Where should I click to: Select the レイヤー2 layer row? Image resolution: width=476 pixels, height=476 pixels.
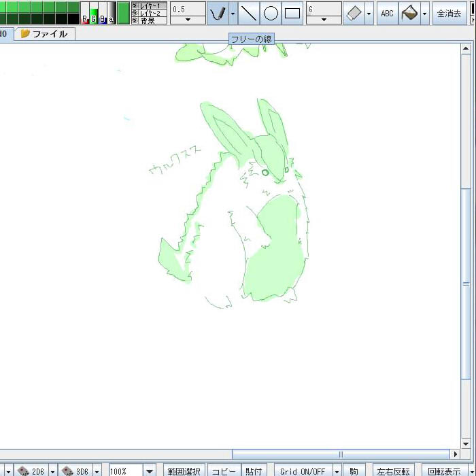pos(149,13)
